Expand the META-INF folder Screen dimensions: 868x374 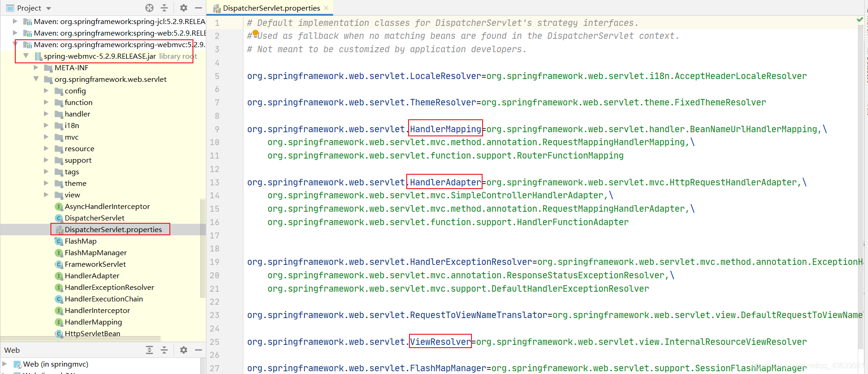click(x=36, y=67)
